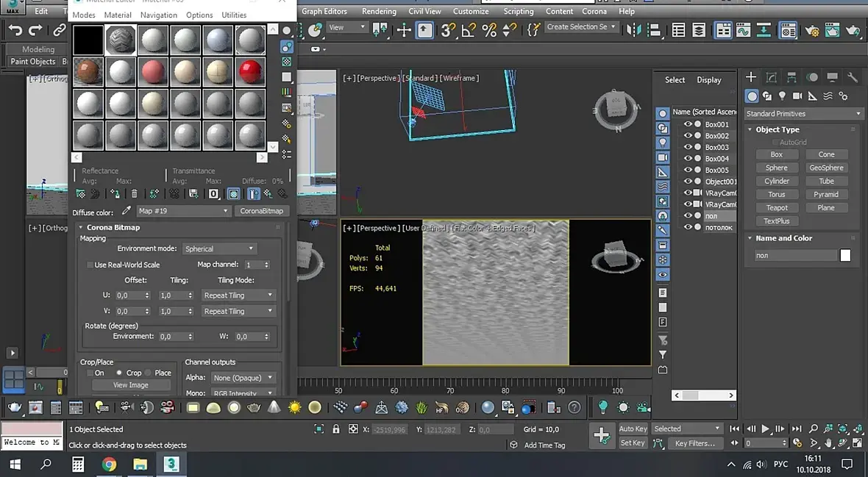Toggle the Angle Snap icon
Screen dimensions: 868x477
click(468, 30)
